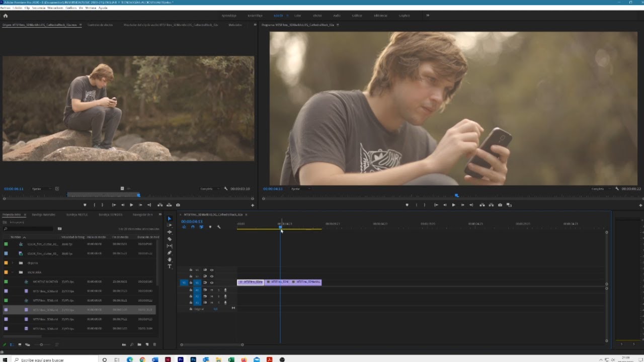Solo audio track A2
Screen dimensions: 644x362
tap(219, 297)
